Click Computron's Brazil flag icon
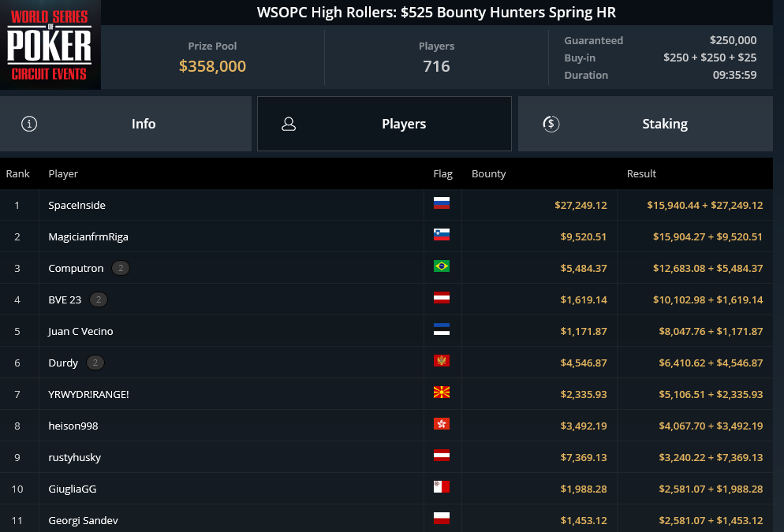The image size is (784, 532). [x=442, y=266]
